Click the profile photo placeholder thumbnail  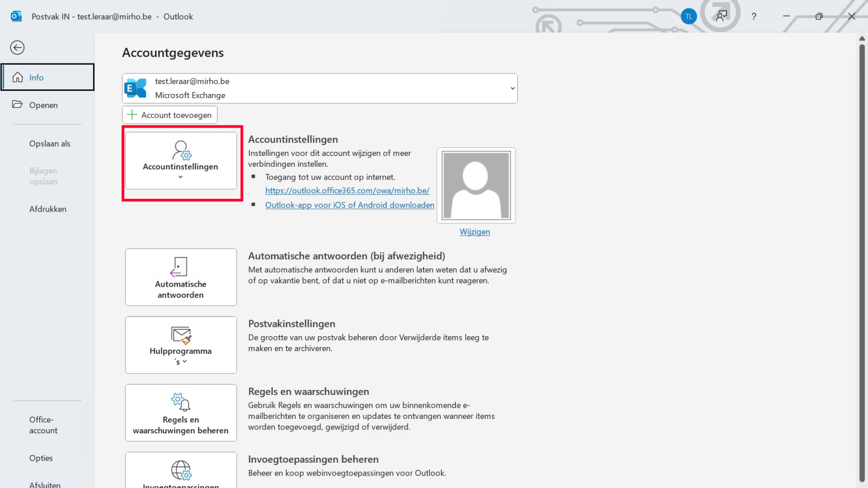pyautogui.click(x=476, y=185)
